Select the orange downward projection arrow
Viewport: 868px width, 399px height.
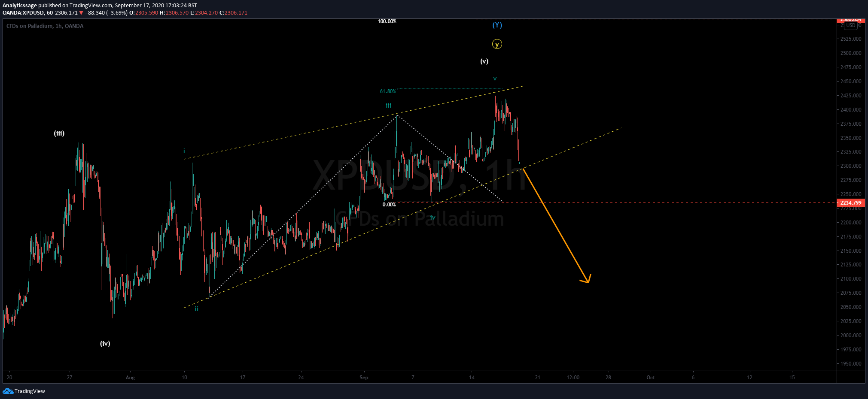556,226
